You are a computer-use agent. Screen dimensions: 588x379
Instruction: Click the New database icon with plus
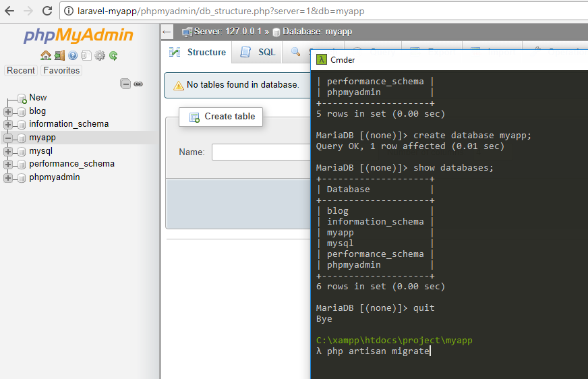point(22,98)
